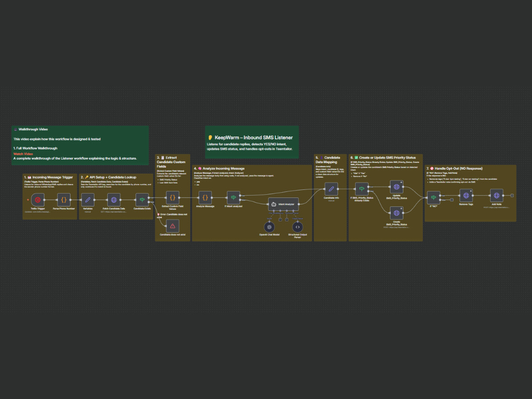Screen dimensions: 532x399
Task: Add tool via Intent Analyzer plus connector
Action: (287, 220)
